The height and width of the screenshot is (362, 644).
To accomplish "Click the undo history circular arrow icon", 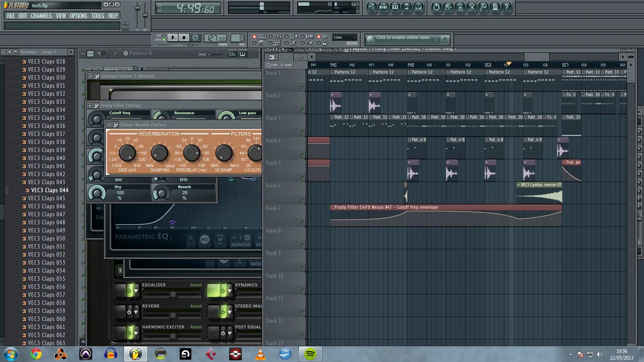I will 436,7.
